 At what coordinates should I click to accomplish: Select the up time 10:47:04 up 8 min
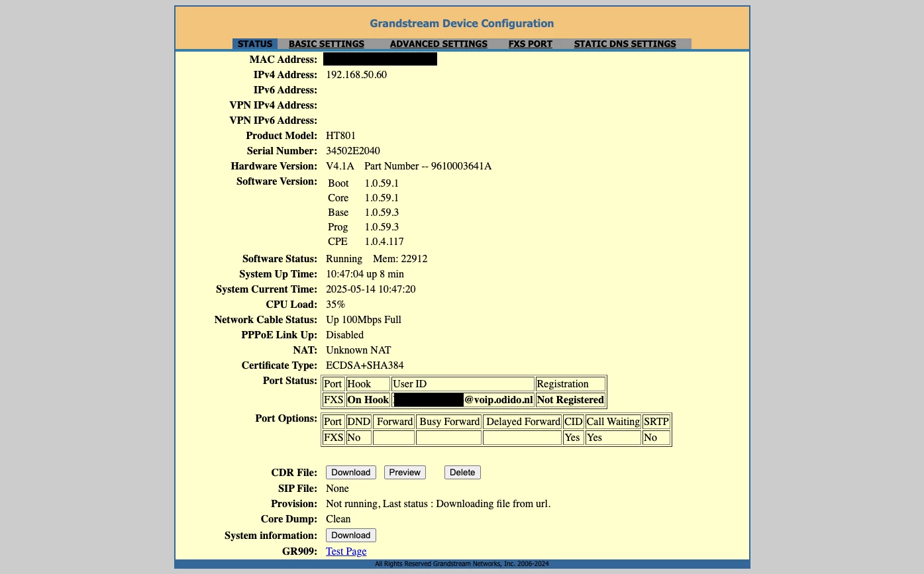coord(365,273)
